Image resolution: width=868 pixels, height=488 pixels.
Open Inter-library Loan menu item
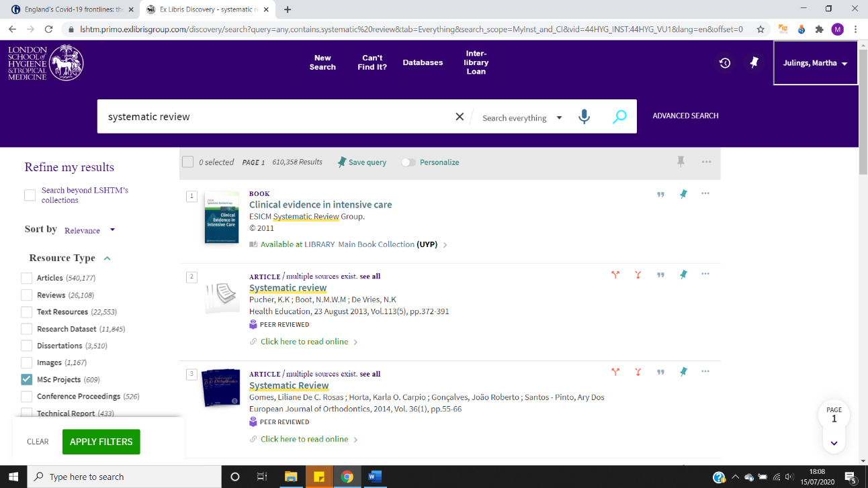(x=476, y=62)
